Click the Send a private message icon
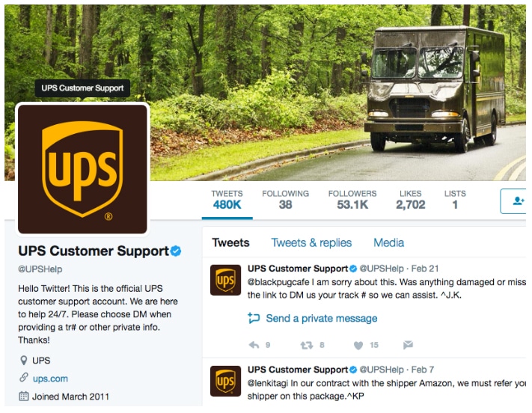Image resolution: width=532 pixels, height=413 pixels. click(x=254, y=318)
